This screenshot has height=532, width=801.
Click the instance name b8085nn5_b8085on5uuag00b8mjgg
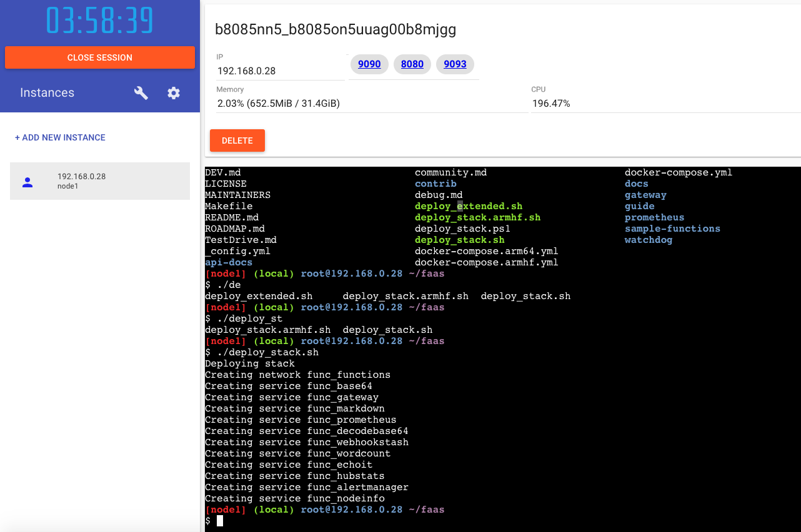(x=336, y=29)
